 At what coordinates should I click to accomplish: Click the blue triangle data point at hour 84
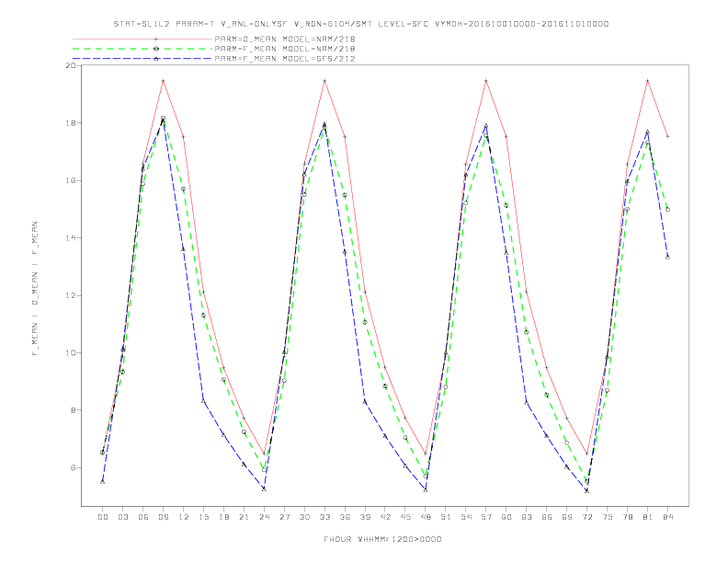pos(667,257)
